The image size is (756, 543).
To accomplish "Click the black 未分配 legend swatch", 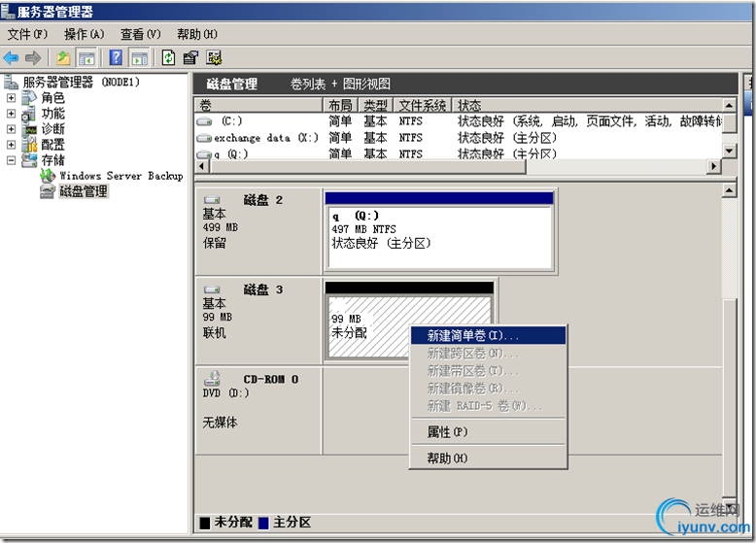I will click(x=205, y=523).
